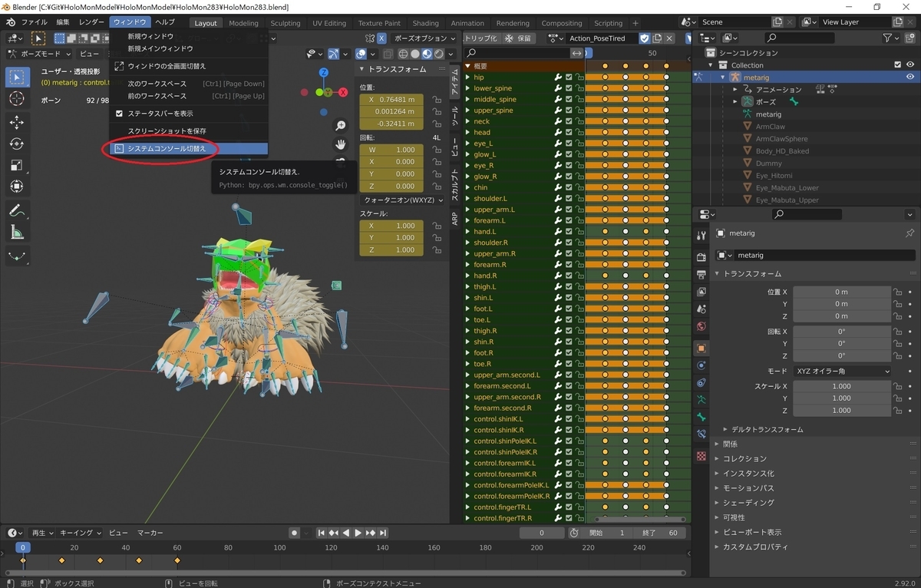Image resolution: width=921 pixels, height=588 pixels.
Task: Toggle the hip channel checkbox in the dope sheet
Action: [569, 77]
